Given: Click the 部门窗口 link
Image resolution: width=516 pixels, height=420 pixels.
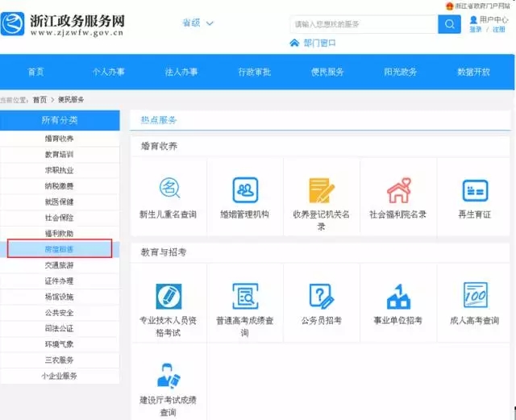Looking at the screenshot, I should click(x=319, y=43).
